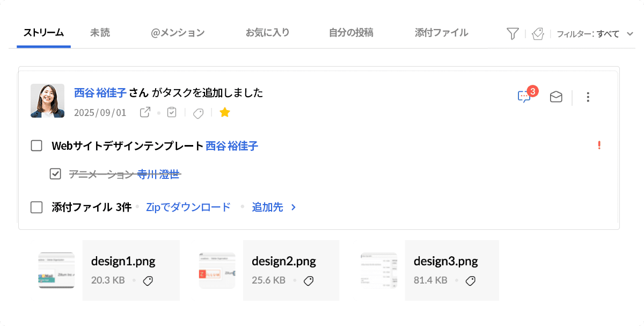Image resolution: width=644 pixels, height=326 pixels.
Task: Open the design2.png thumbnail preview
Action: tap(217, 270)
